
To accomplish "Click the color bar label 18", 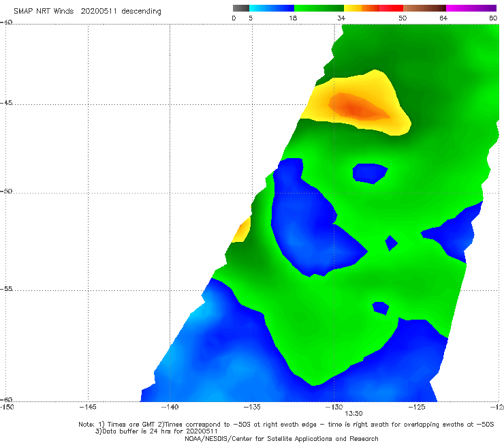I will pyautogui.click(x=293, y=18).
